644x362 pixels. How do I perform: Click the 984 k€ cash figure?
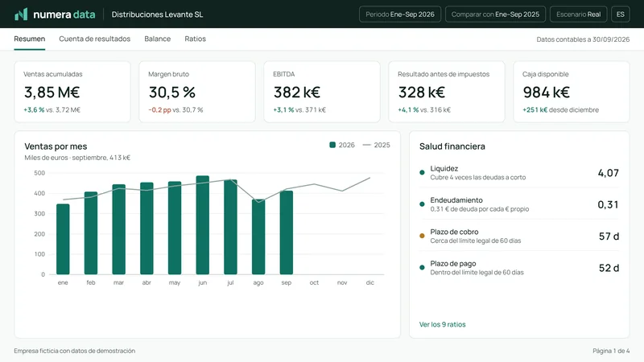tap(547, 93)
